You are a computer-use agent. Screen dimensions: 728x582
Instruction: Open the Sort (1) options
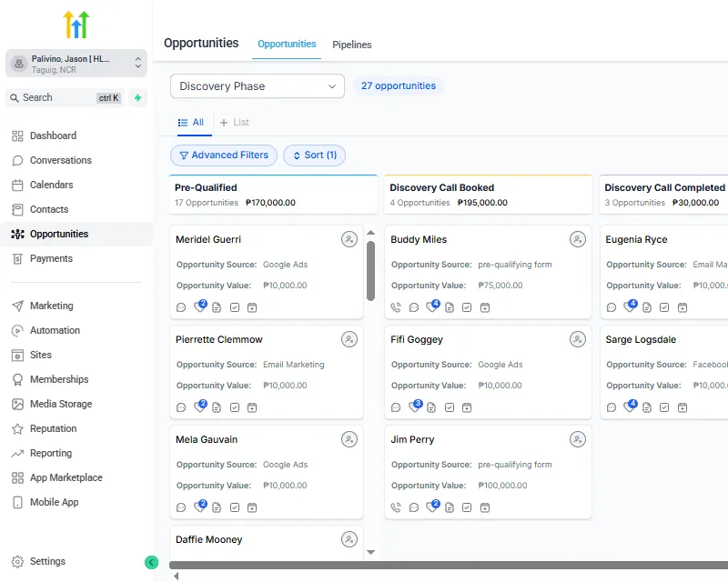coord(314,155)
